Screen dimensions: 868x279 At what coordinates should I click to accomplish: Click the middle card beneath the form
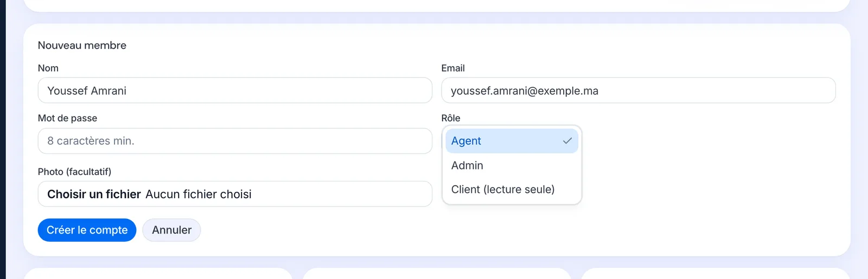[x=437, y=274]
